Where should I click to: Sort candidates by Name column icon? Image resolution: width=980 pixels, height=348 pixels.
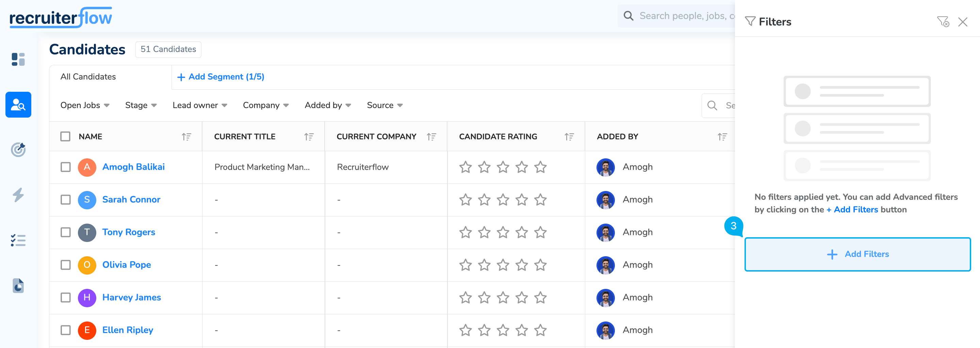pyautogui.click(x=186, y=137)
